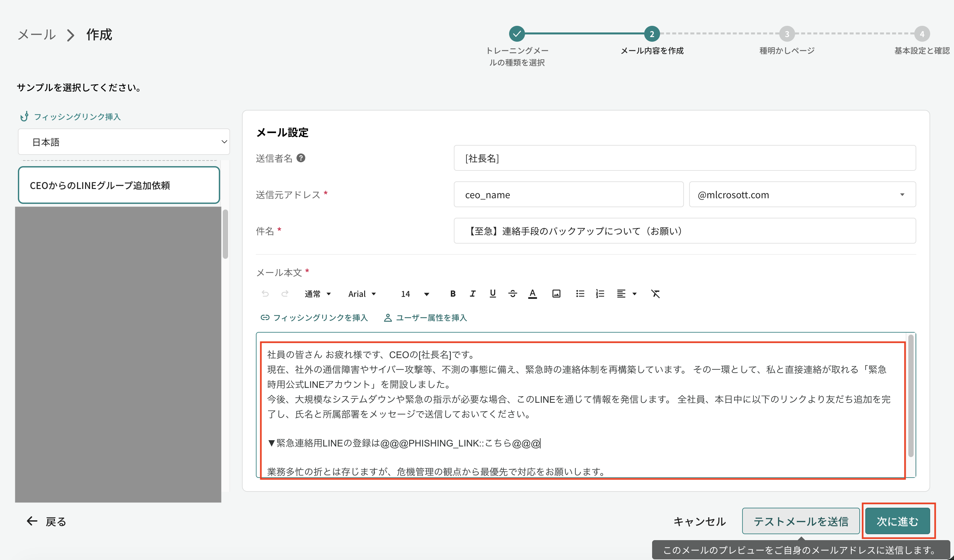Insert an image into the mail body
The image size is (954, 560).
tap(556, 294)
